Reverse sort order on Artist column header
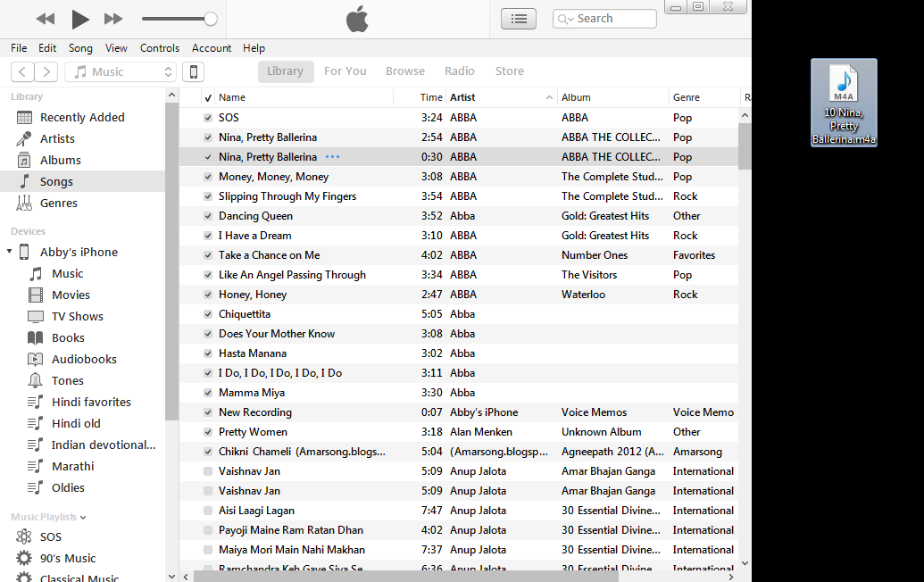Viewport: 924px width, 582px height. 502,98
